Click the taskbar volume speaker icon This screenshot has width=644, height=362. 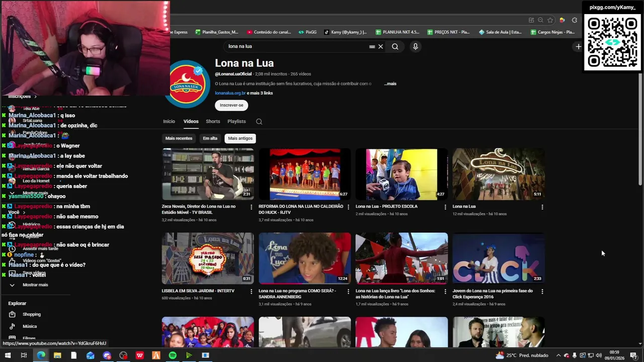[599, 355]
